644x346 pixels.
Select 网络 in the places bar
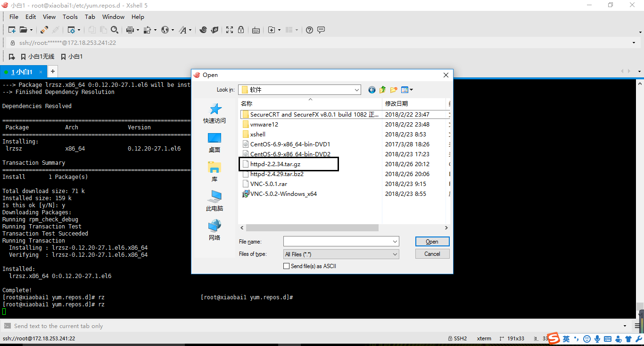pyautogui.click(x=215, y=231)
